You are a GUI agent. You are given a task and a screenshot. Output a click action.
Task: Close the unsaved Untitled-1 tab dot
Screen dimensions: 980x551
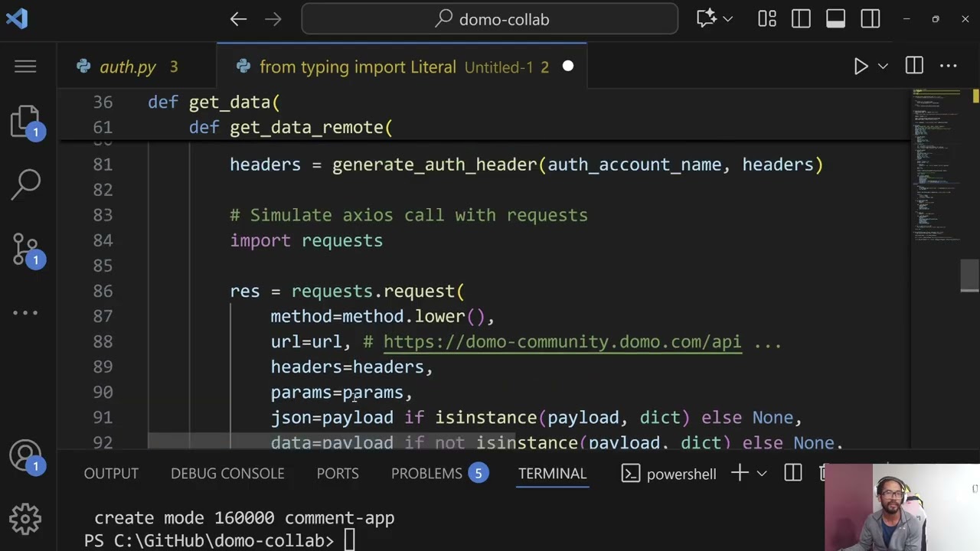click(x=568, y=67)
